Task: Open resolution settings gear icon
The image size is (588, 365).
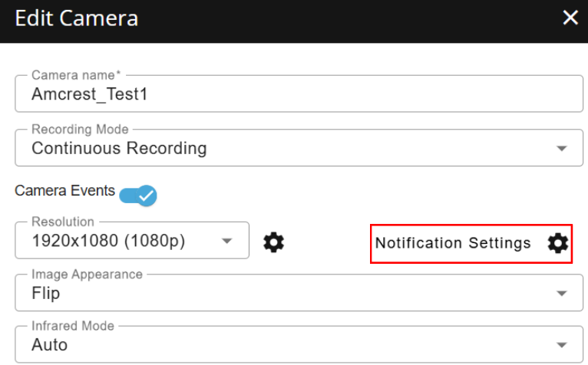Action: (x=273, y=242)
